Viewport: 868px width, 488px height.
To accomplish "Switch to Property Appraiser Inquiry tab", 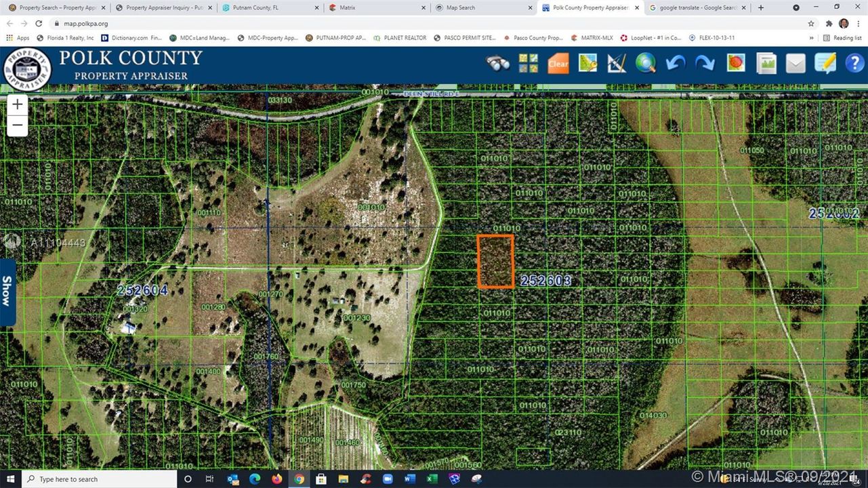I will pyautogui.click(x=164, y=7).
